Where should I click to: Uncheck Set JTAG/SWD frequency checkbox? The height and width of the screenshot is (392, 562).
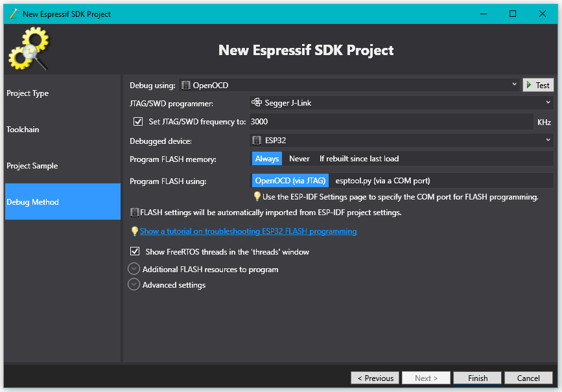pos(138,121)
